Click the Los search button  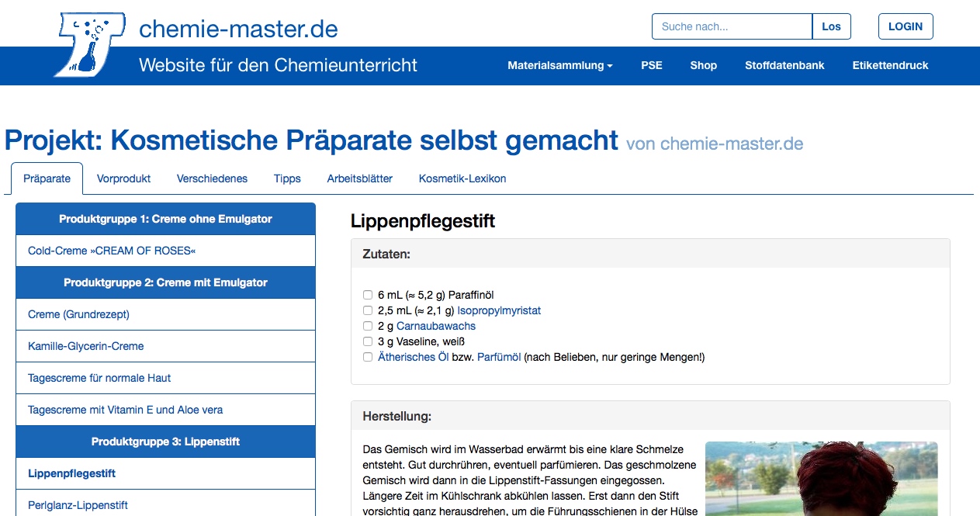coord(832,26)
